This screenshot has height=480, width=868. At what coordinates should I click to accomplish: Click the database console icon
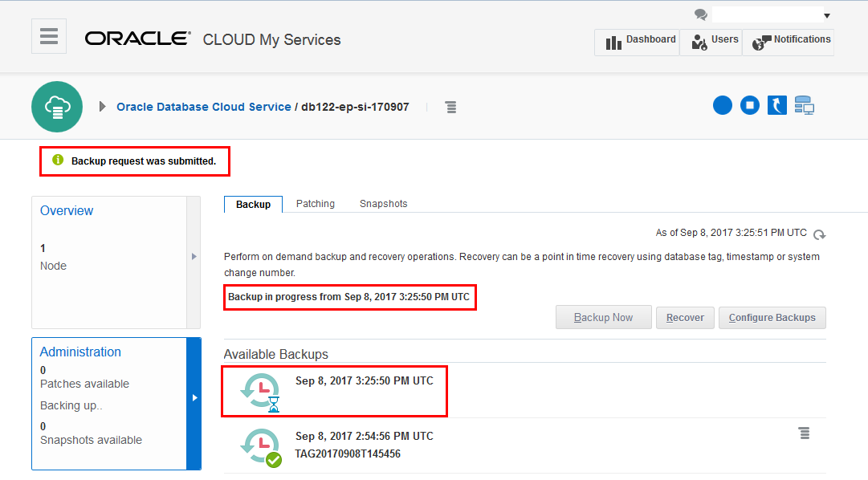tap(804, 105)
